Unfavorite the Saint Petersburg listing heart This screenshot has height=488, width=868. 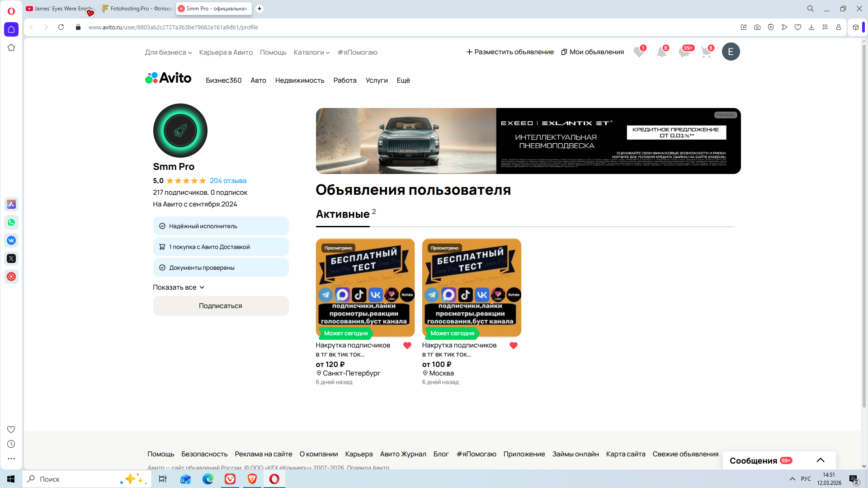click(x=407, y=346)
